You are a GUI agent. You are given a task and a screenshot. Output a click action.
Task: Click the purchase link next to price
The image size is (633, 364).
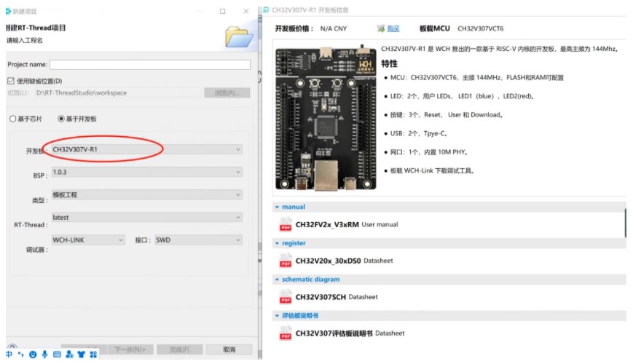(x=393, y=28)
